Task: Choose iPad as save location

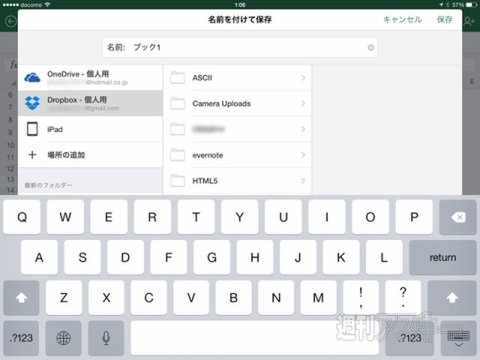Action: click(x=90, y=129)
